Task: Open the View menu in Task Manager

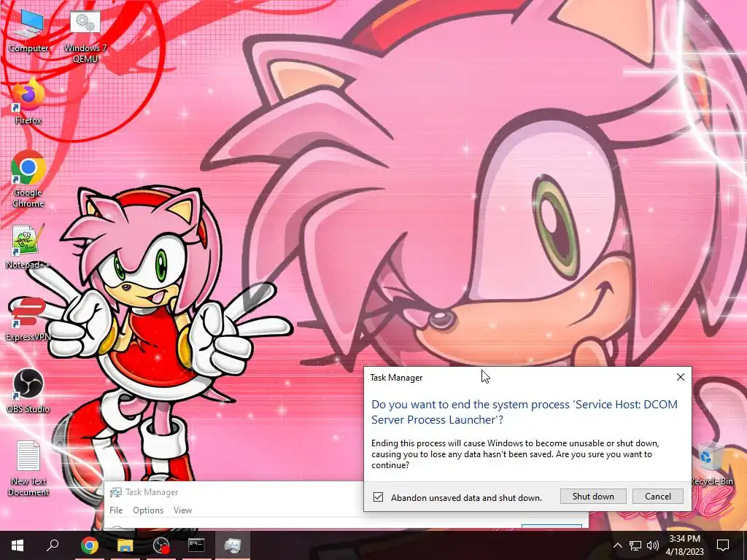Action: (182, 510)
